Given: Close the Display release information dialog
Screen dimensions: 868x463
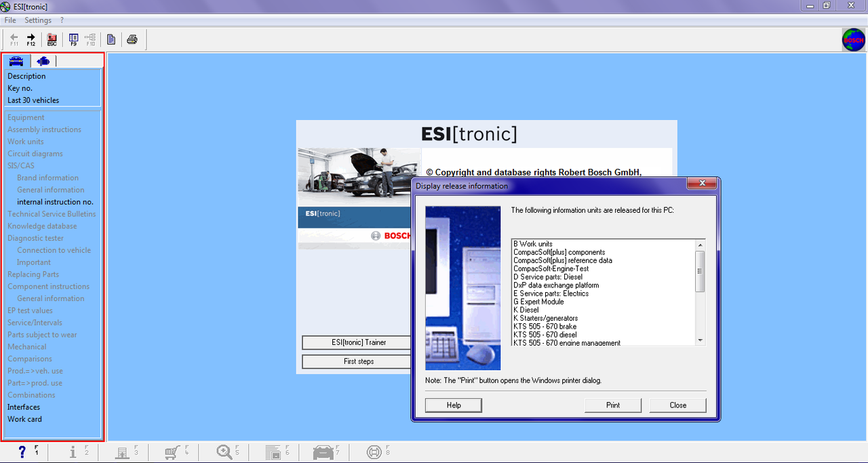Looking at the screenshot, I should pyautogui.click(x=702, y=184).
